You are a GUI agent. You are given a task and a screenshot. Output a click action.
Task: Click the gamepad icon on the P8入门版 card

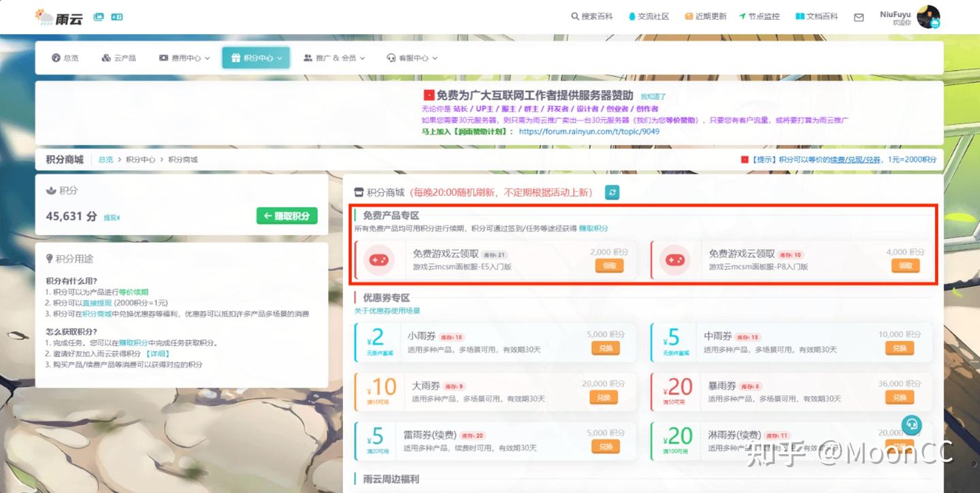pyautogui.click(x=674, y=260)
